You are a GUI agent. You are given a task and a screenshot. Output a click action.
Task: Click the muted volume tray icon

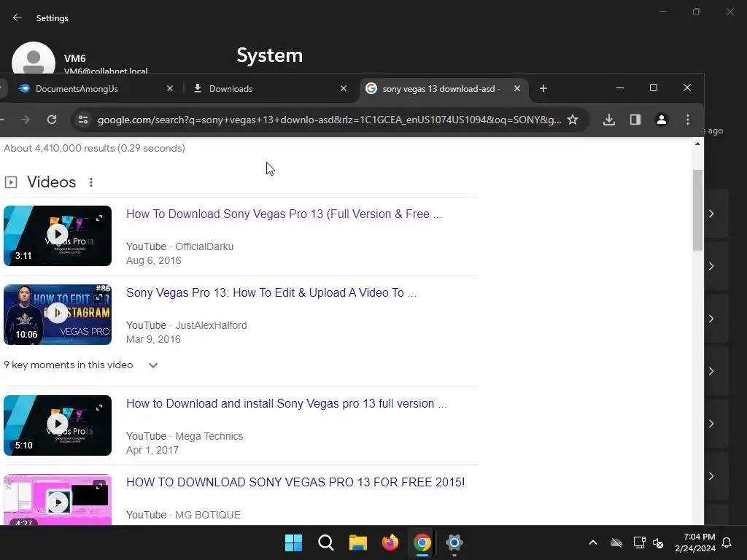(x=658, y=542)
